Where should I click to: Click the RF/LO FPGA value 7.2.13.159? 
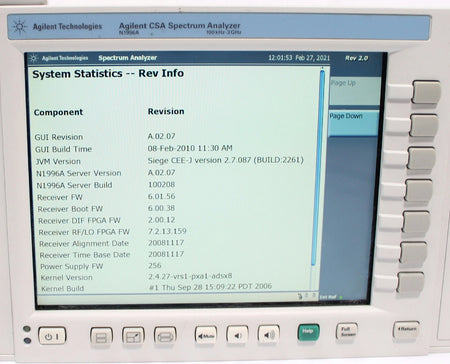click(x=167, y=231)
